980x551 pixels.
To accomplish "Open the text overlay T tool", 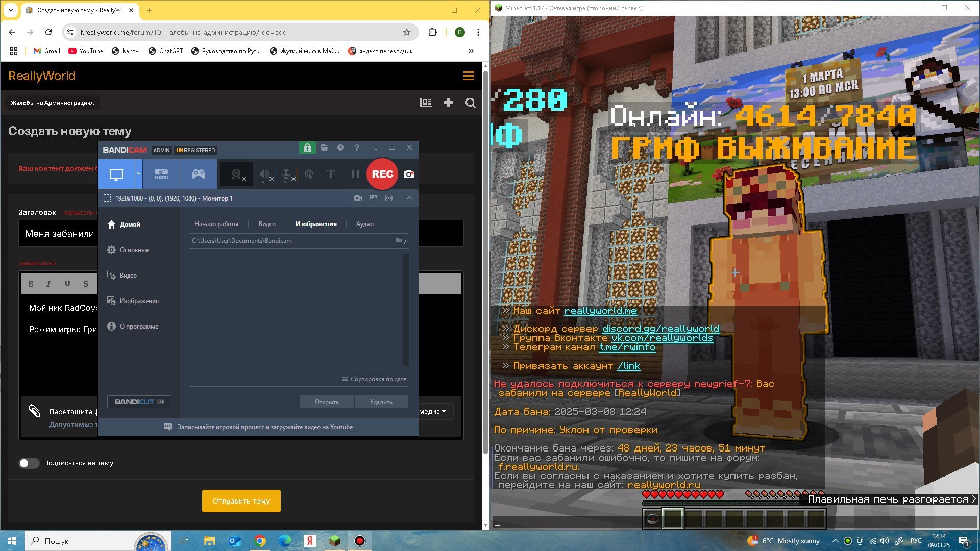I will tap(331, 174).
